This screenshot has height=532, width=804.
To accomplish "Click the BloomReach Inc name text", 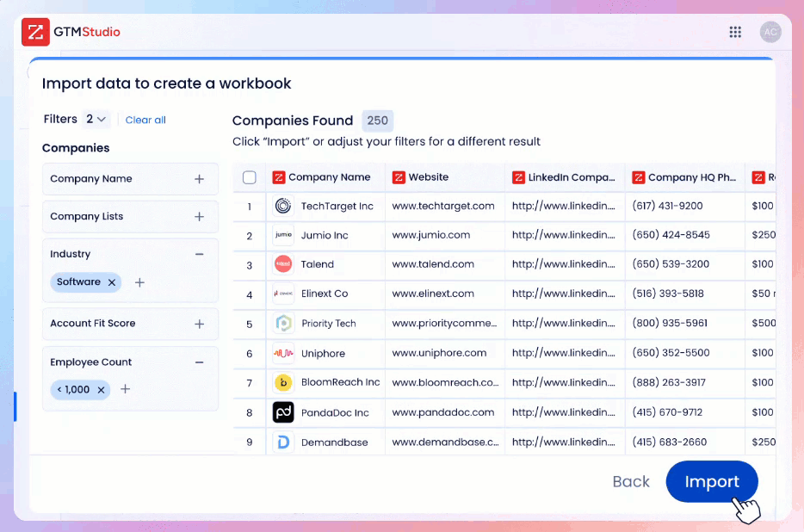I will tap(341, 382).
